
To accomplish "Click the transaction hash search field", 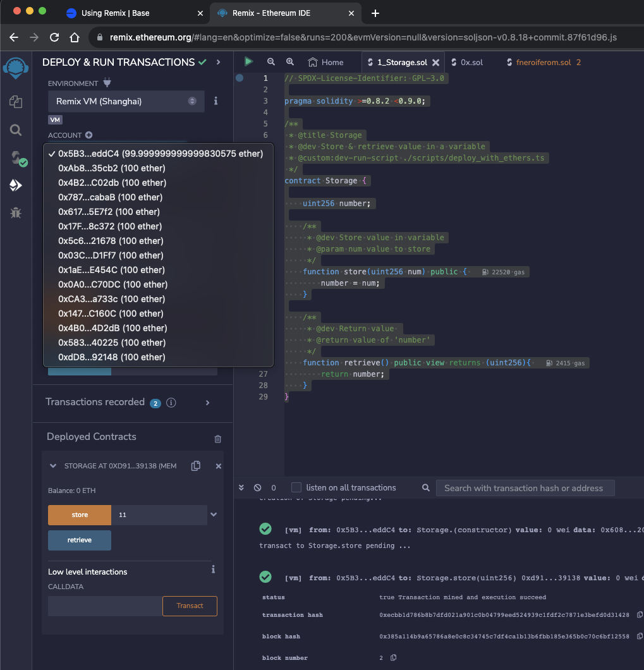I will [525, 488].
